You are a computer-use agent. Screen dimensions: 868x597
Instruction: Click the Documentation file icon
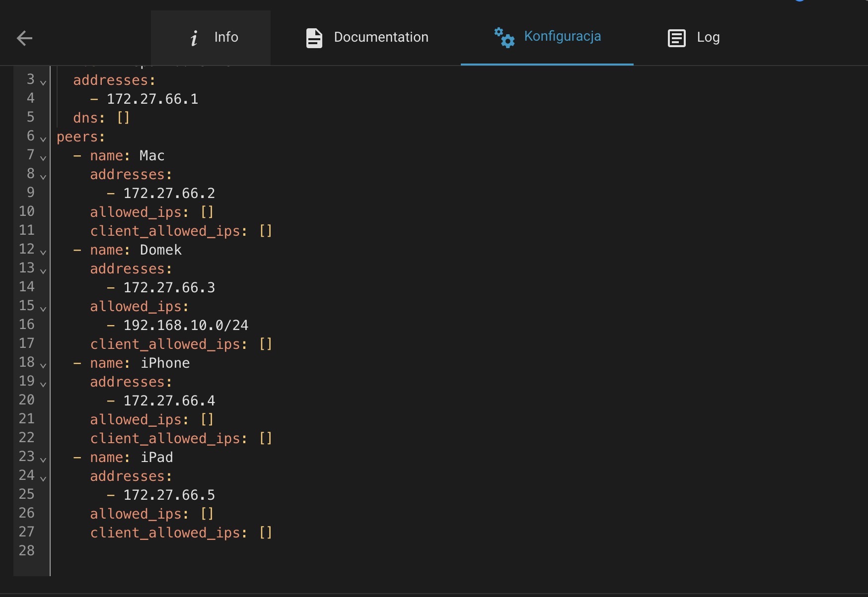tap(314, 38)
